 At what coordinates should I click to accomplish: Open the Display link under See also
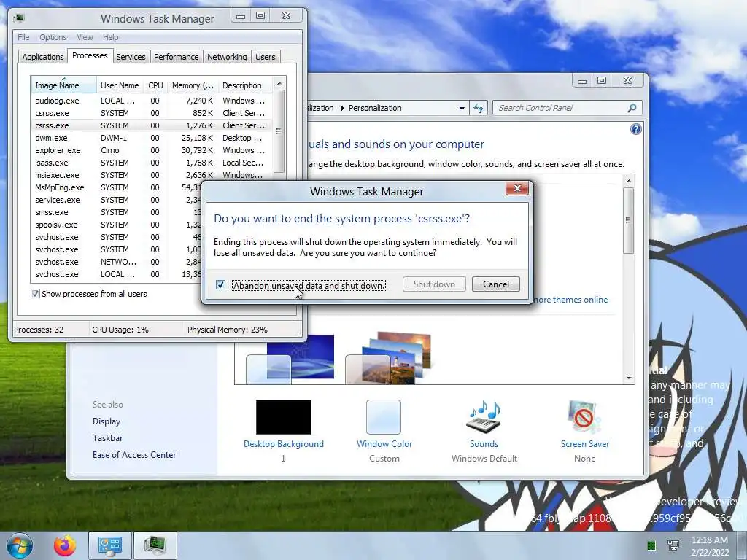pyautogui.click(x=107, y=421)
